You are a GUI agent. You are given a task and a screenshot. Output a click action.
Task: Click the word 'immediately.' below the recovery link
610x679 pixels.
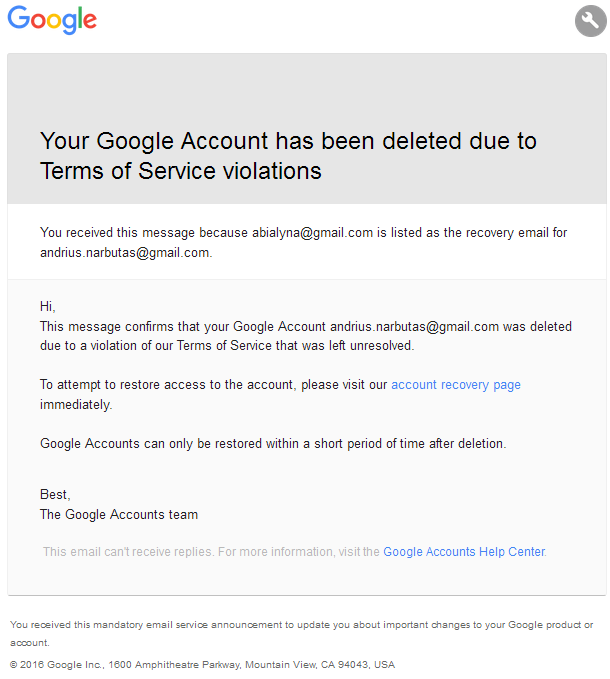pyautogui.click(x=76, y=404)
